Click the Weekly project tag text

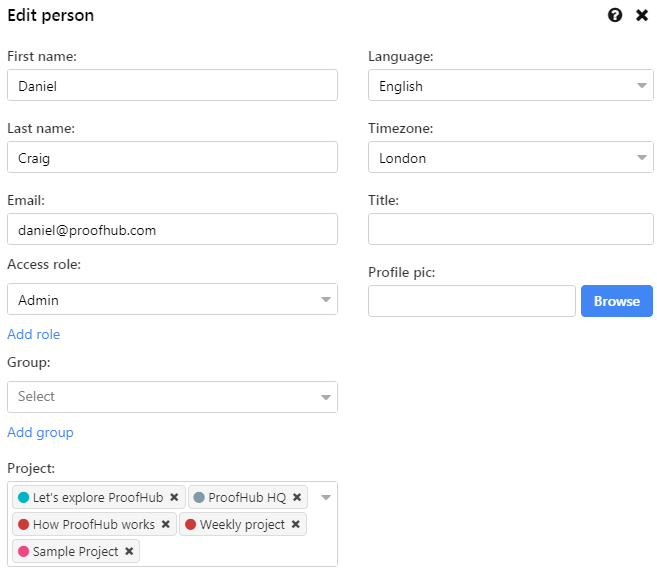pos(242,525)
